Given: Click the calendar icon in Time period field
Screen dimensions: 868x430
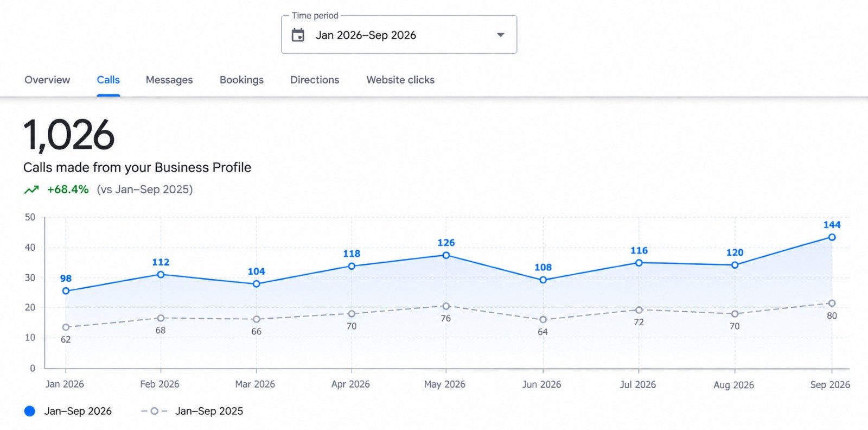Looking at the screenshot, I should [x=298, y=35].
